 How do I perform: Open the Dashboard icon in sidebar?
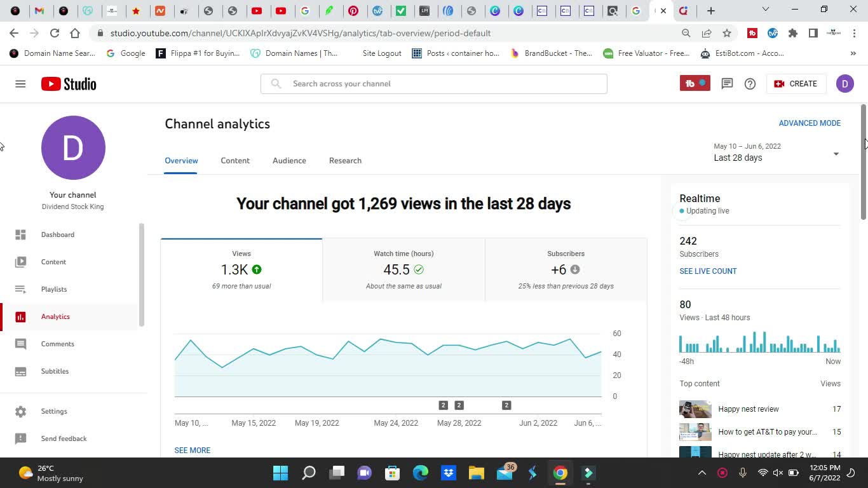pyautogui.click(x=20, y=234)
